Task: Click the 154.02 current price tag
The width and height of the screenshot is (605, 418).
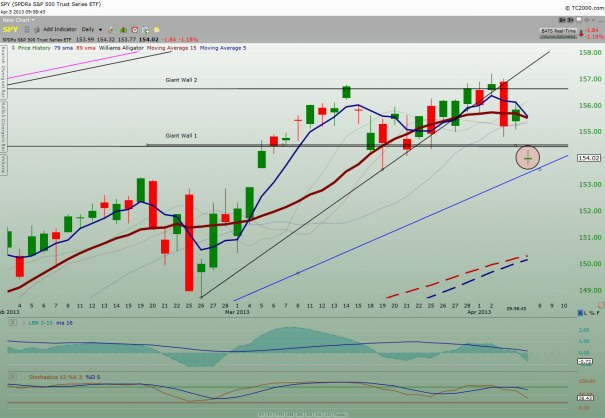Action: coord(589,158)
